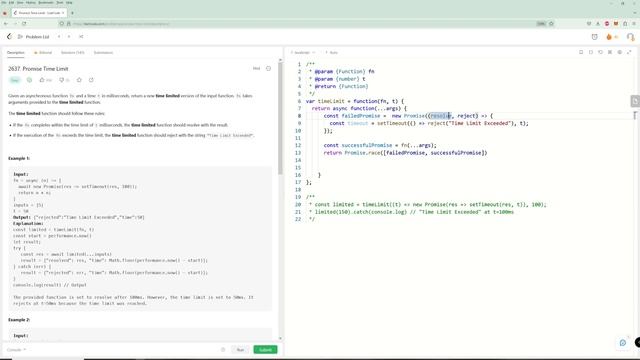Expand editor to fullscreen
This screenshot has height=360, width=640.
[629, 52]
